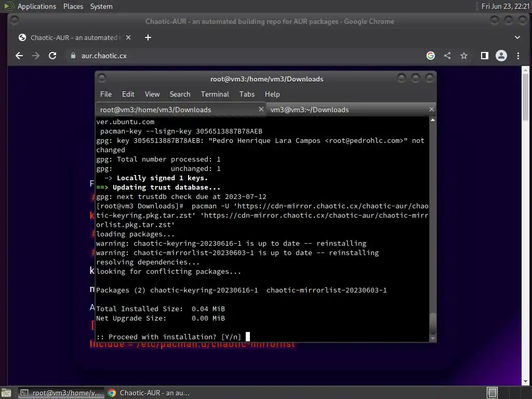Image resolution: width=532 pixels, height=399 pixels.
Task: Open terminal Help menu
Action: coord(272,95)
